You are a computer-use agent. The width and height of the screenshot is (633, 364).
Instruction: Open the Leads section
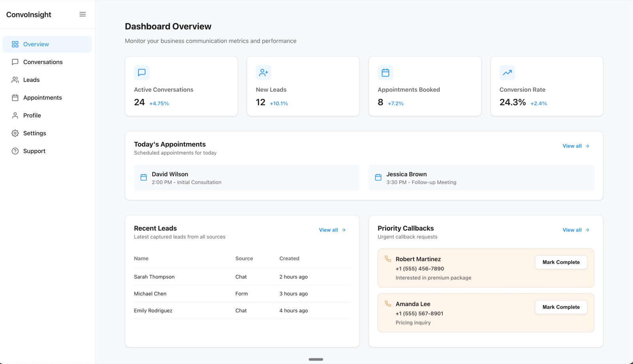pyautogui.click(x=47, y=80)
